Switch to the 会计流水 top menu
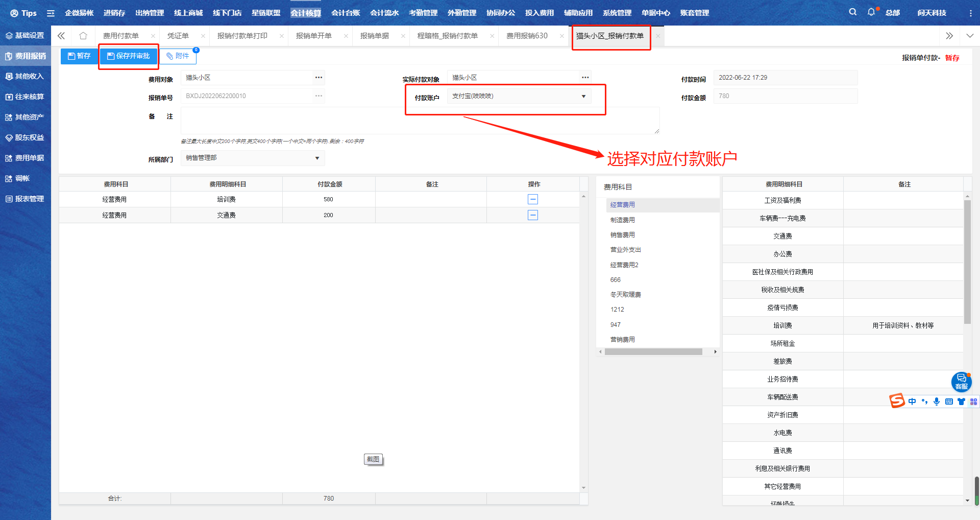The image size is (980, 520). [384, 13]
